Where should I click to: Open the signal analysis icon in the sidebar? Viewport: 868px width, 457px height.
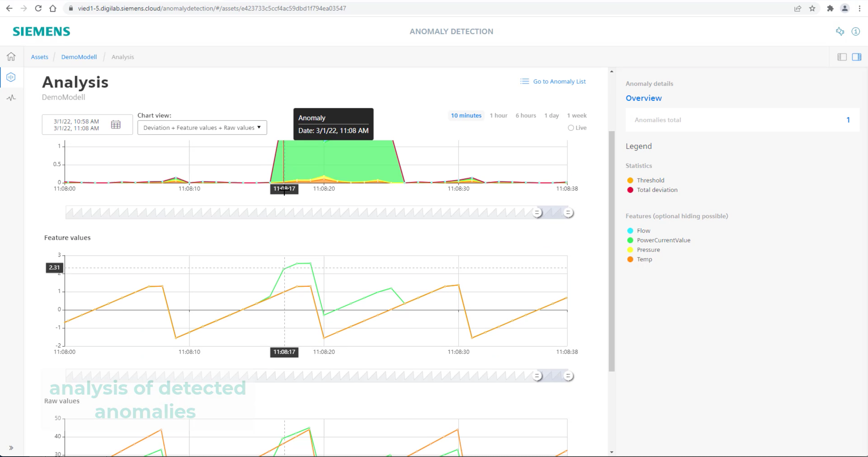click(x=11, y=98)
